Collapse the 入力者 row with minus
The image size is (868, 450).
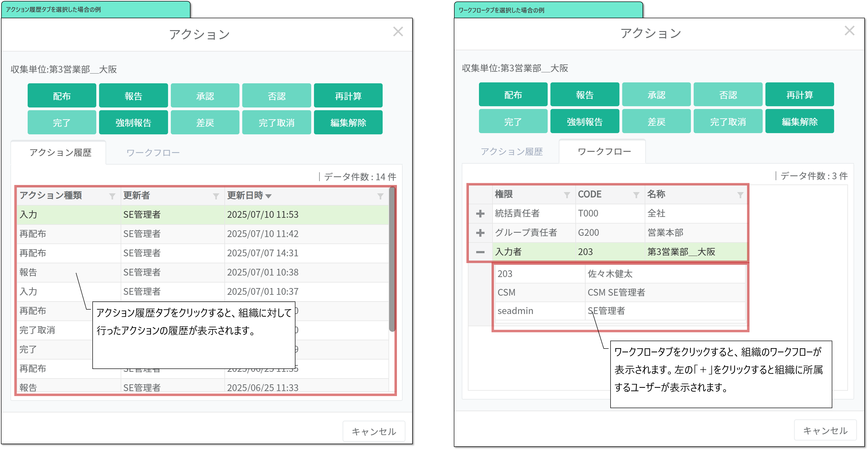coord(480,252)
